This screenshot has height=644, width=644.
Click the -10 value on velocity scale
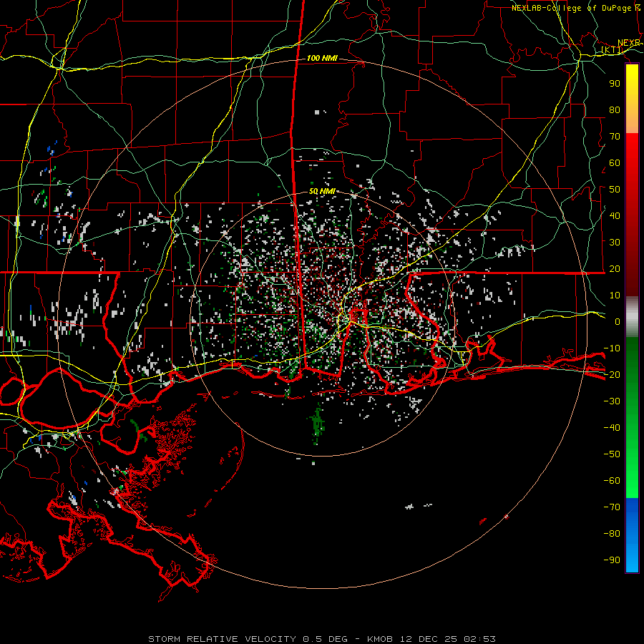pyautogui.click(x=612, y=348)
